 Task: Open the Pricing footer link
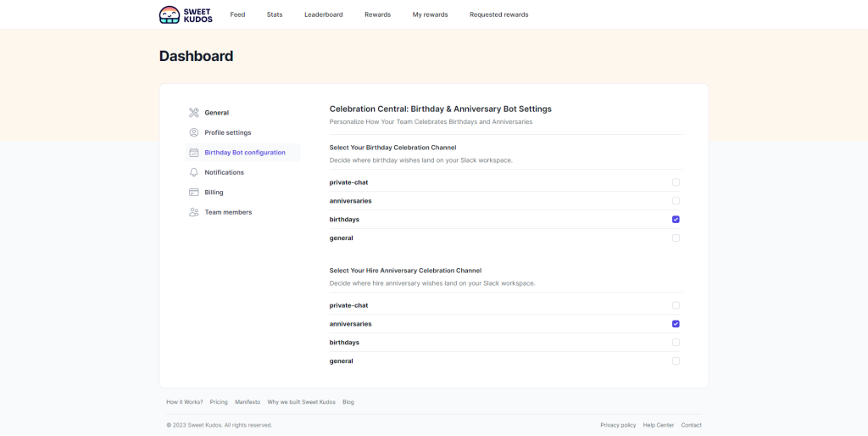coord(219,402)
